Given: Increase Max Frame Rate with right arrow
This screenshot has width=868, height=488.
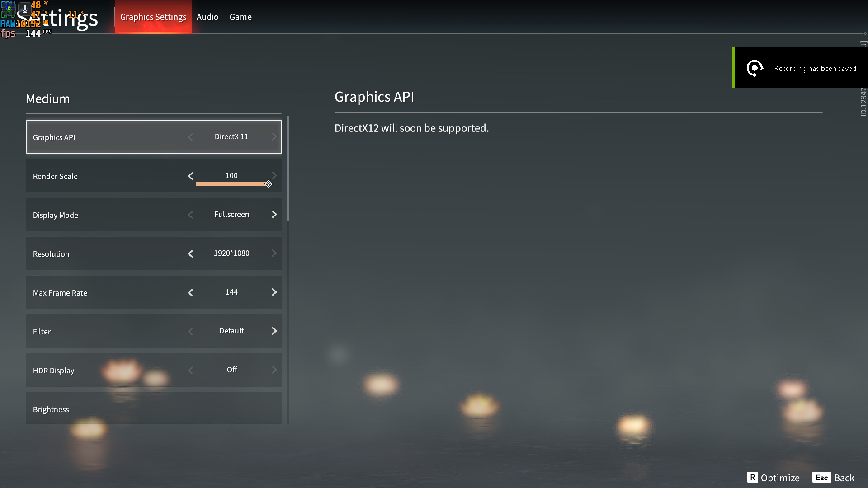Looking at the screenshot, I should pos(274,292).
